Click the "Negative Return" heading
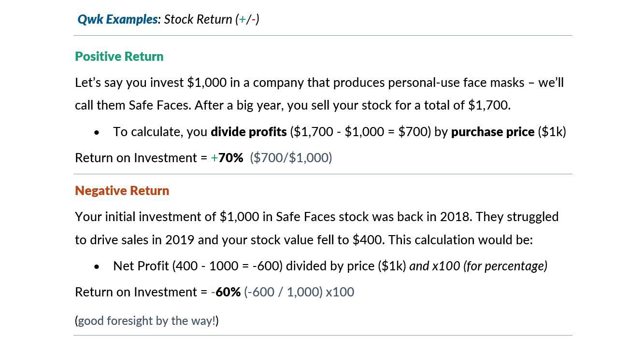This screenshot has height=350, width=644. pyautogui.click(x=122, y=191)
